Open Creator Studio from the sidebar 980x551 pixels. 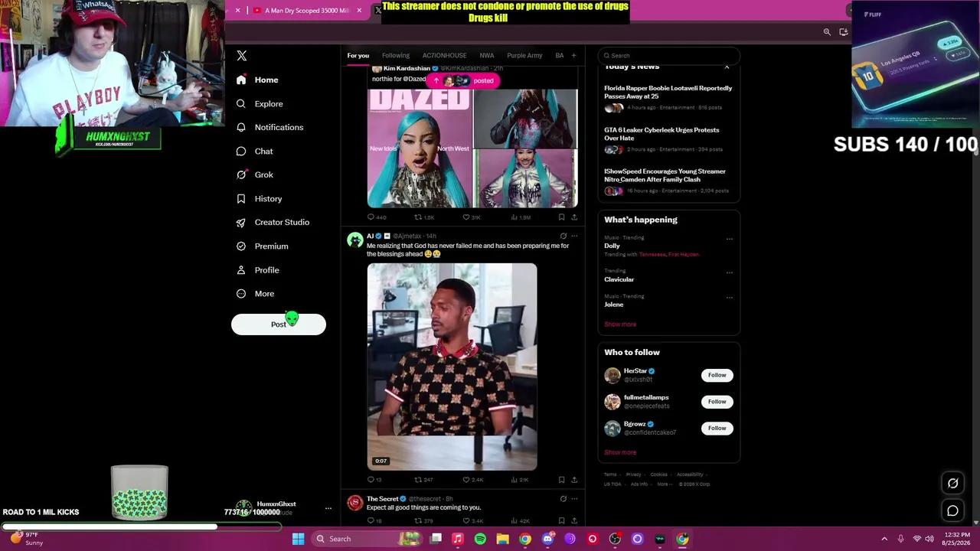[273, 222]
